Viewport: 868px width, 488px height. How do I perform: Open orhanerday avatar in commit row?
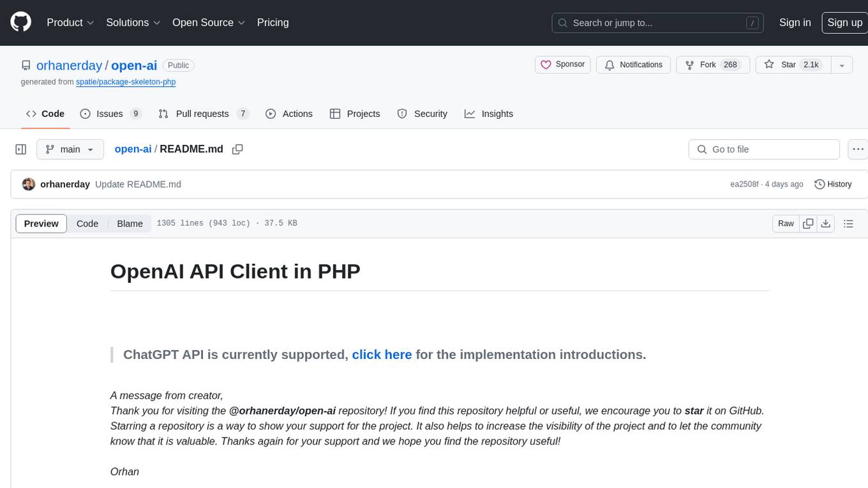pos(29,184)
